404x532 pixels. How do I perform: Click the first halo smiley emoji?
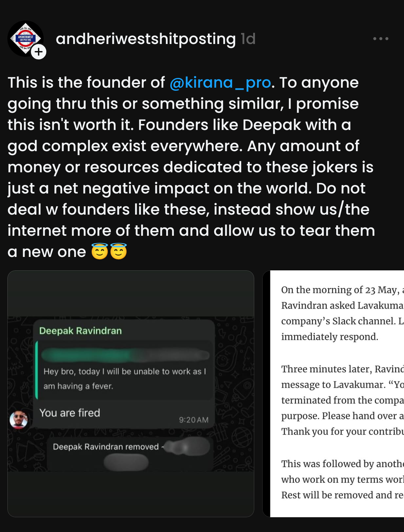pos(99,252)
